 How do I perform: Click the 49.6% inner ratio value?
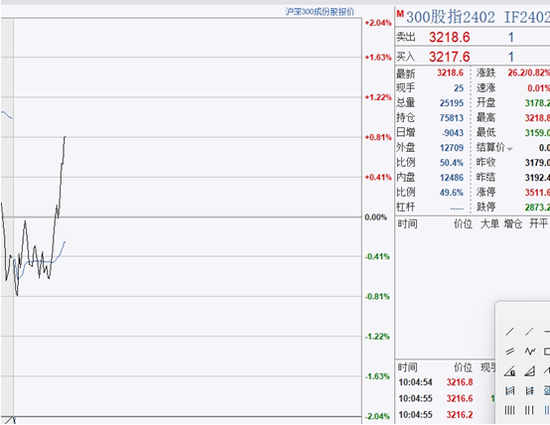(x=452, y=193)
